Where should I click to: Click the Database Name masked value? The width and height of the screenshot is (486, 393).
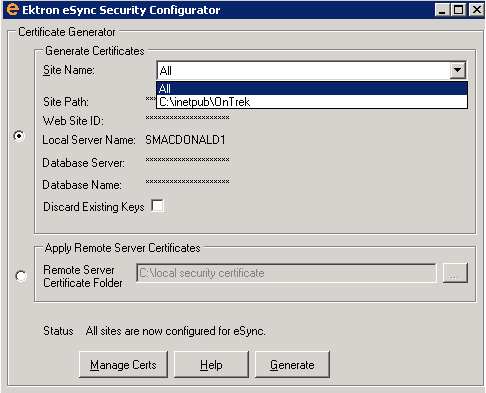pyautogui.click(x=187, y=182)
